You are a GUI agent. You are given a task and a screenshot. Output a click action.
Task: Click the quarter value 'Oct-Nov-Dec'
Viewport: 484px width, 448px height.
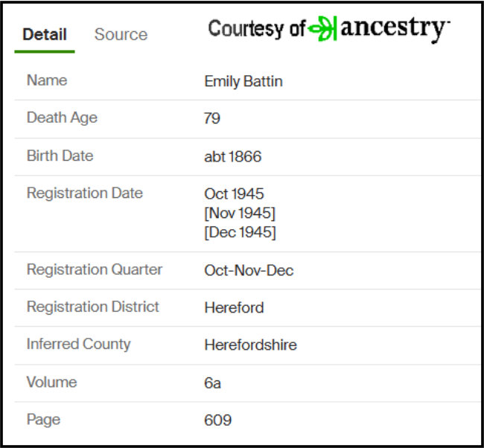click(249, 270)
